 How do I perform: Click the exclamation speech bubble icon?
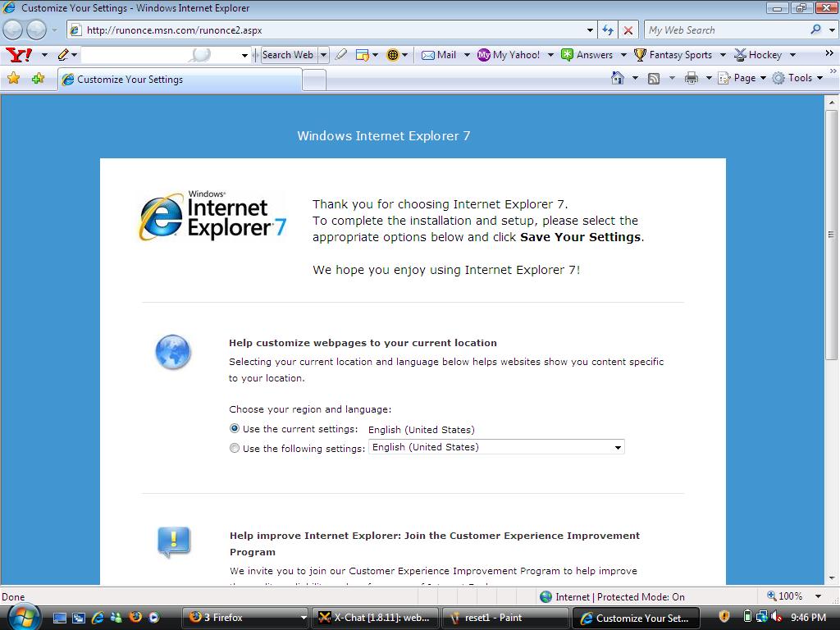[x=174, y=542]
